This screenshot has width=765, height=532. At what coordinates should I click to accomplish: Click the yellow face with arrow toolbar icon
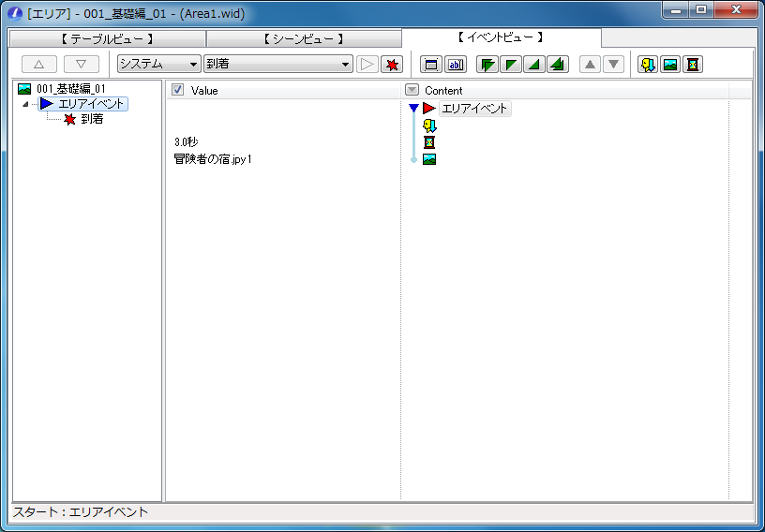tap(648, 65)
